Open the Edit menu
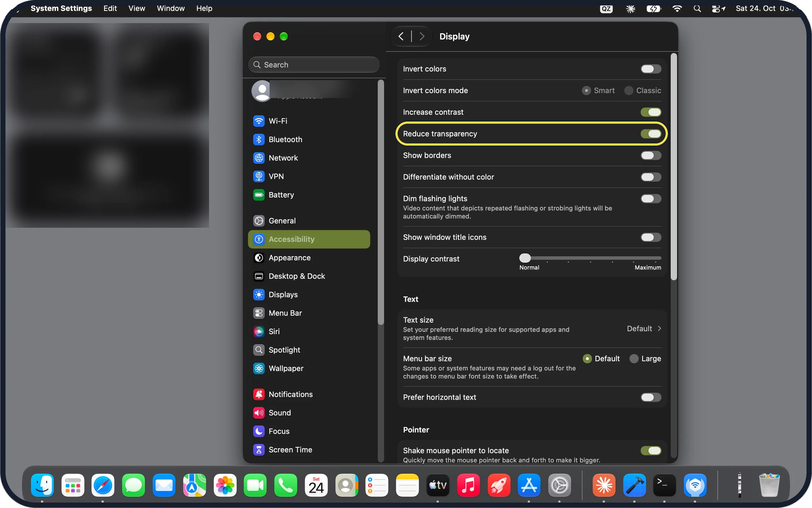This screenshot has width=812, height=508. coord(110,8)
